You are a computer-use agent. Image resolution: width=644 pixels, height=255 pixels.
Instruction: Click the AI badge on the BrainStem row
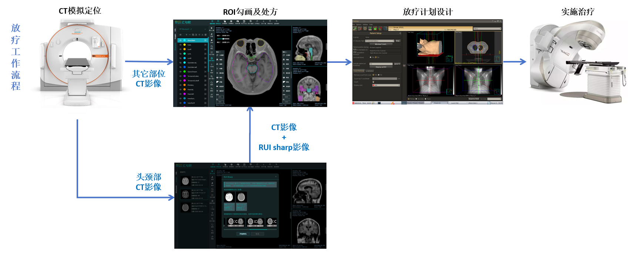pos(205,40)
